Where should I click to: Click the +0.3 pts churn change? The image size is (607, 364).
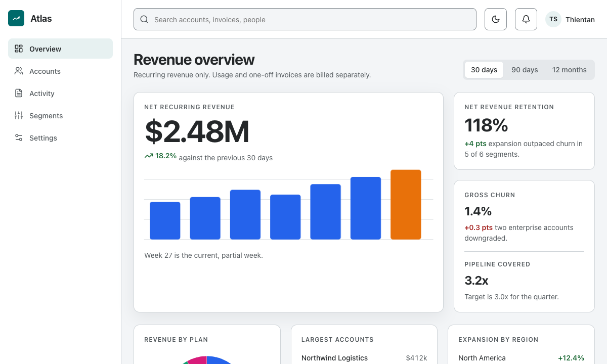click(x=479, y=227)
